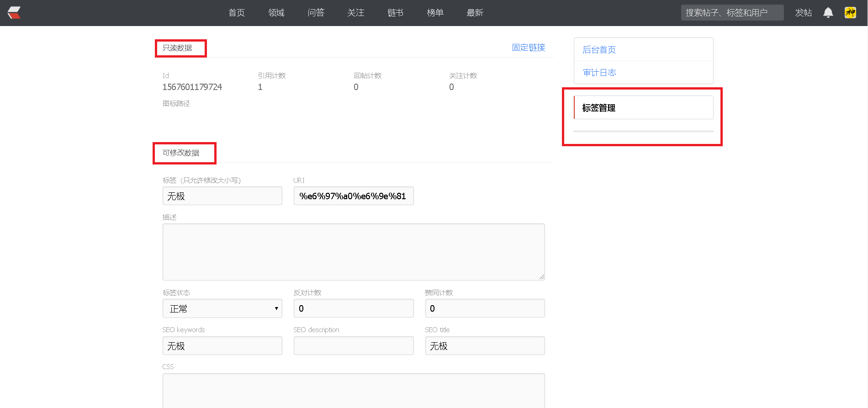Click the 发帖 link
The image size is (868, 408).
click(x=804, y=13)
